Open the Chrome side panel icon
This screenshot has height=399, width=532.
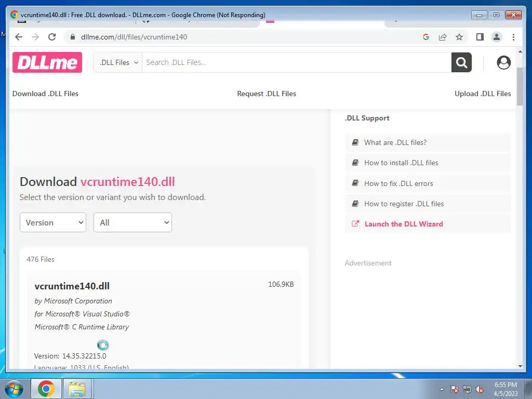click(480, 37)
